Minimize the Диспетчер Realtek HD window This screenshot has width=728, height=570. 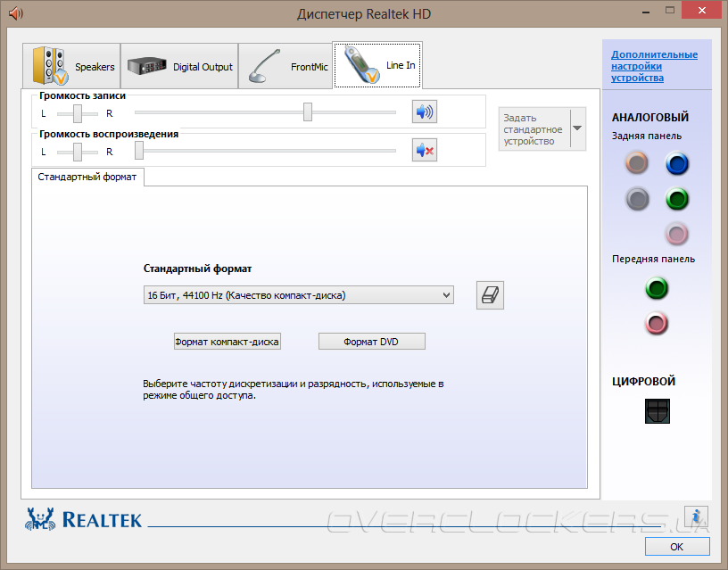click(646, 12)
